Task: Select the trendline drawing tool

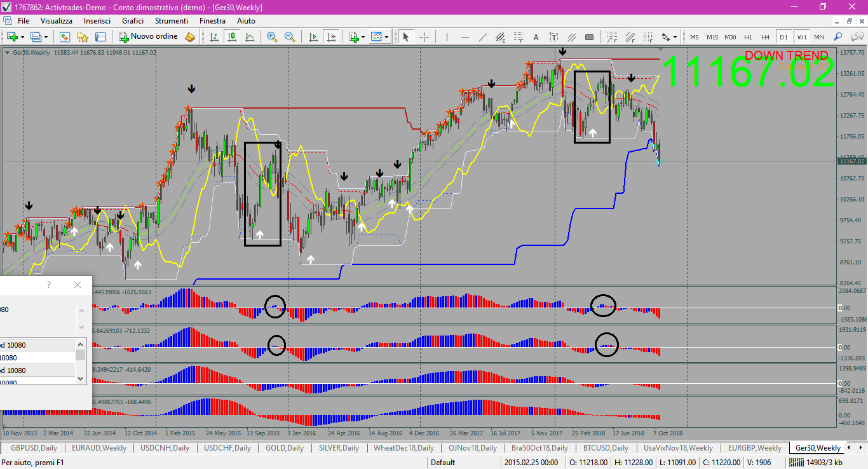Action: click(x=482, y=37)
